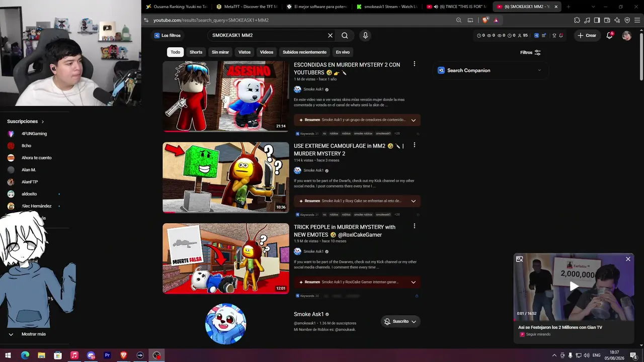Switch to the MetaTFT browser tab

pos(247,7)
